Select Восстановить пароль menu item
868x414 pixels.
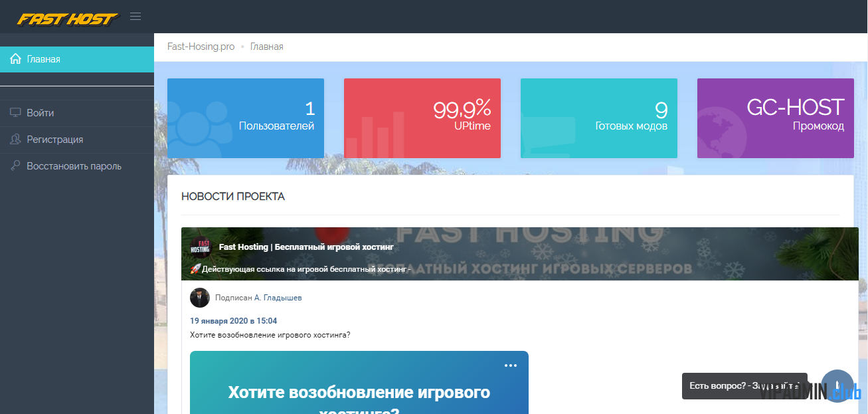77,166
